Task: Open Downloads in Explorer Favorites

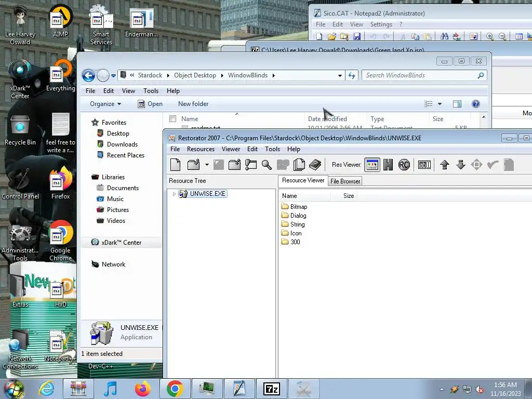Action: [117, 144]
